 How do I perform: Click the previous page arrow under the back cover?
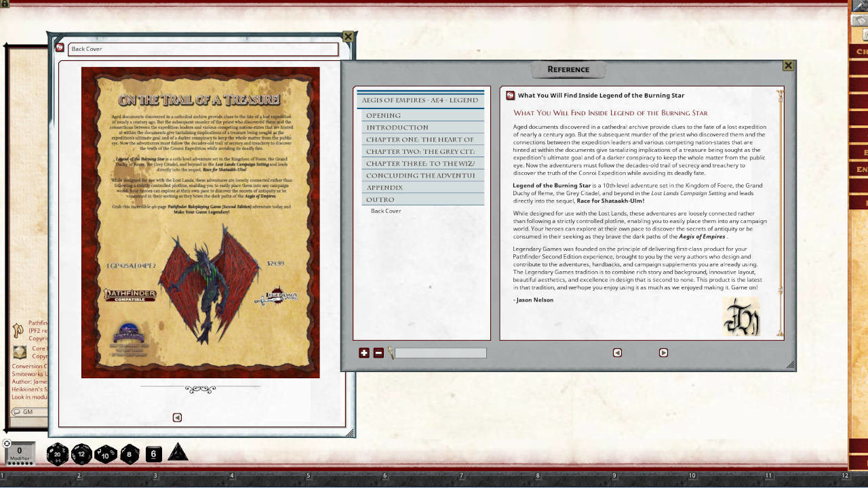[x=177, y=418]
